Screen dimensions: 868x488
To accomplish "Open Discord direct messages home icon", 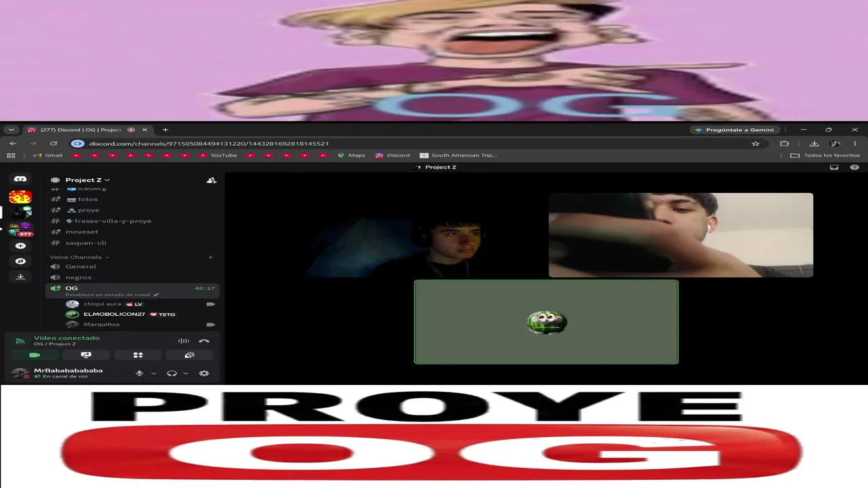I will click(x=20, y=180).
